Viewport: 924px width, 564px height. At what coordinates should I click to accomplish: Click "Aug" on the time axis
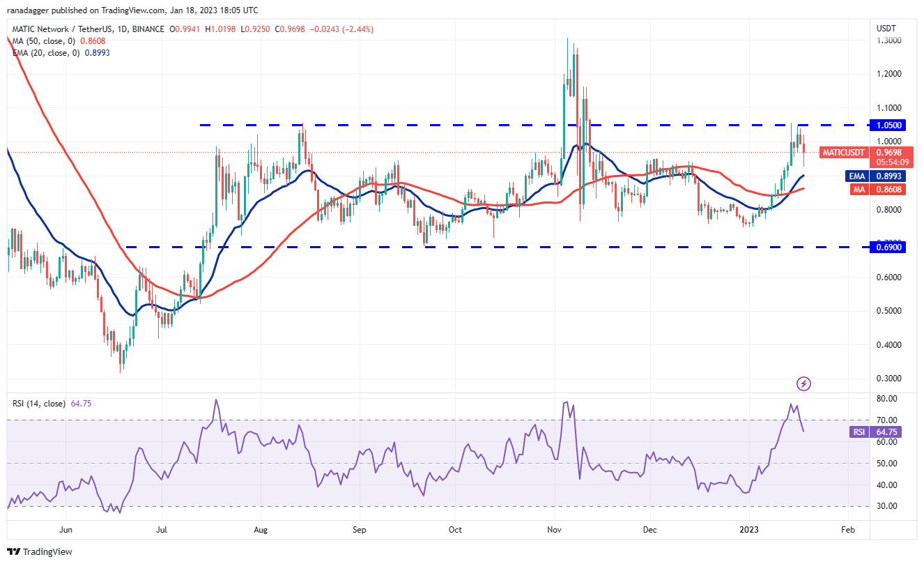point(261,530)
